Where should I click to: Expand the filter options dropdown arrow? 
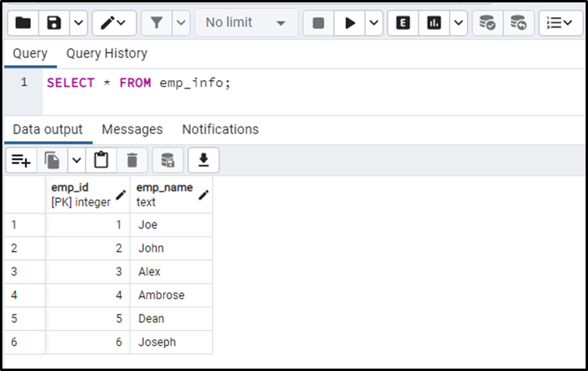click(x=181, y=23)
